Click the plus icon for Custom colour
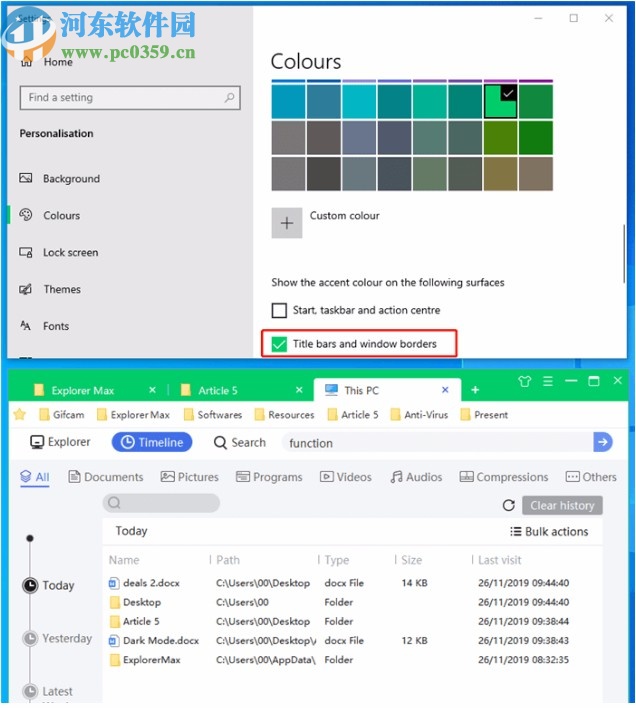Viewport: 636px width, 708px height. tap(286, 223)
